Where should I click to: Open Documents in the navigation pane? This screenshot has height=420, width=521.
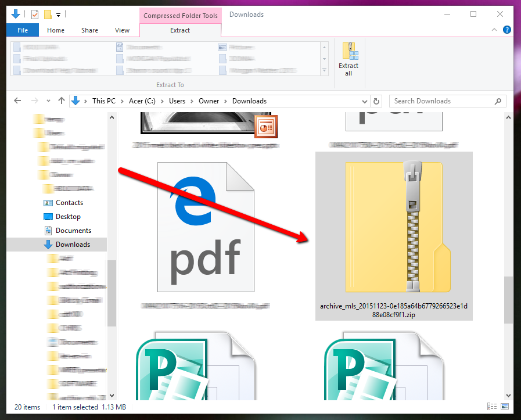click(73, 231)
